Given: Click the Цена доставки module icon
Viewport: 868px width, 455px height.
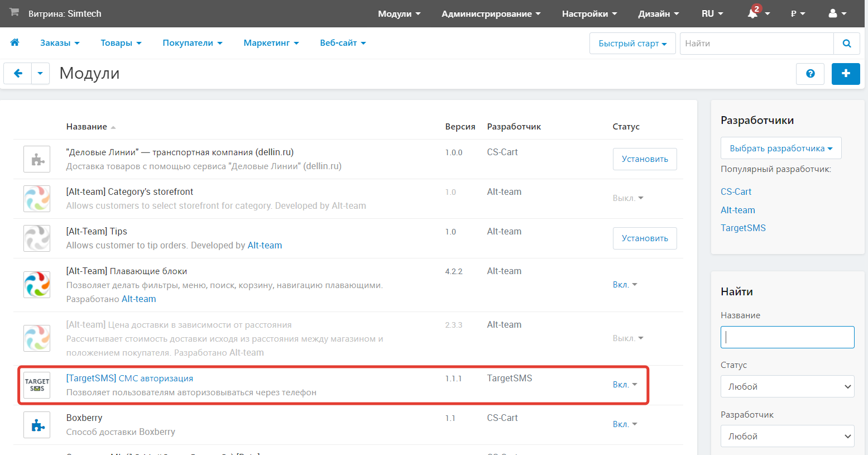Looking at the screenshot, I should click(x=37, y=338).
